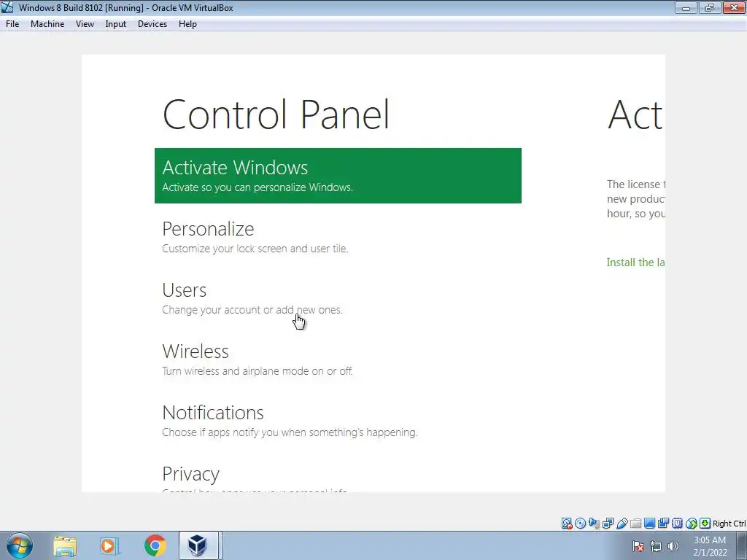The image size is (747, 560).
Task: Click the Show Desktop strip beside the clock
Action: tap(742, 545)
